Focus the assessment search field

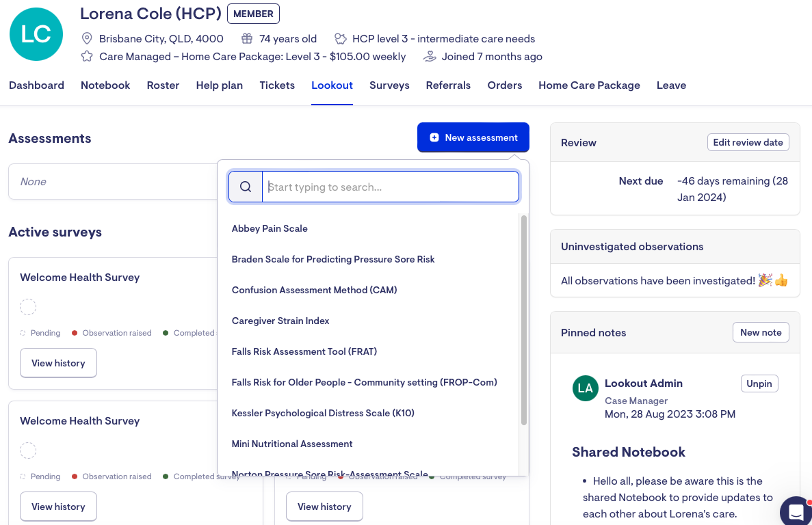coord(391,187)
